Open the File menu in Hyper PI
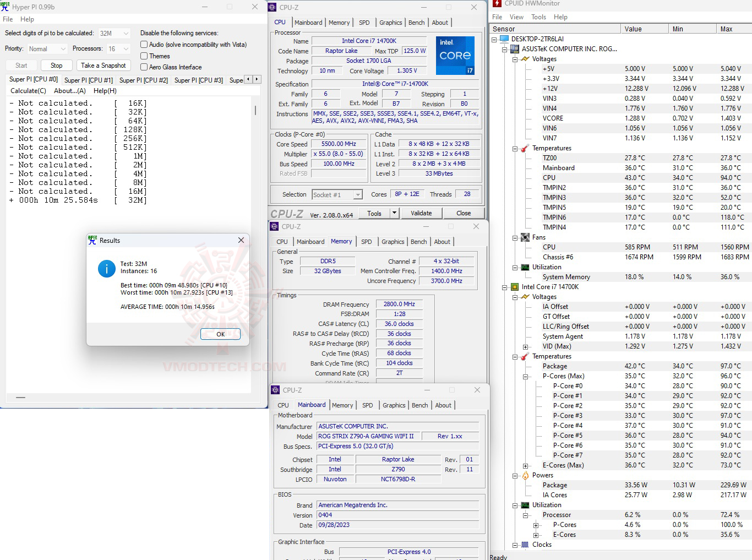Screen dimensions: 752x560 point(8,19)
